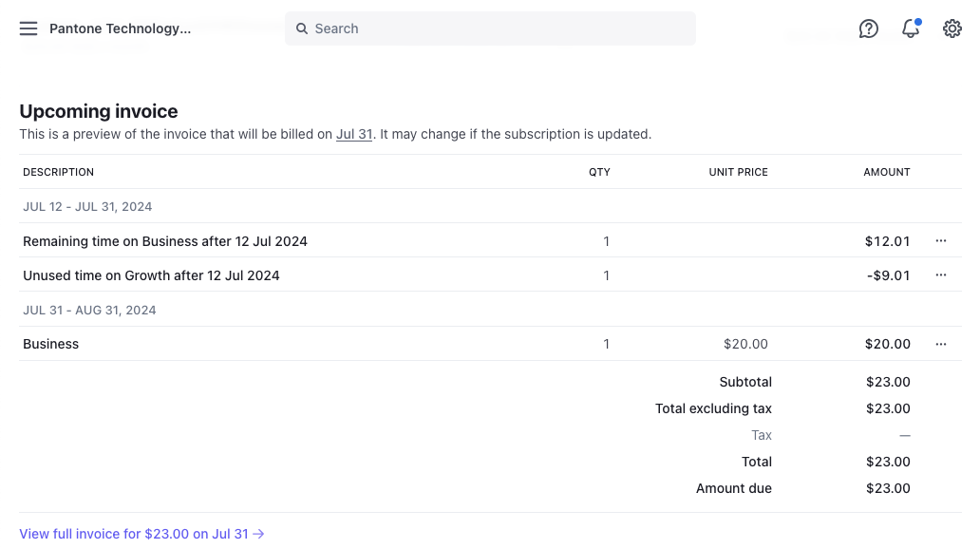Select the DESCRIPTION column header
The image size is (980, 549).
(x=58, y=172)
